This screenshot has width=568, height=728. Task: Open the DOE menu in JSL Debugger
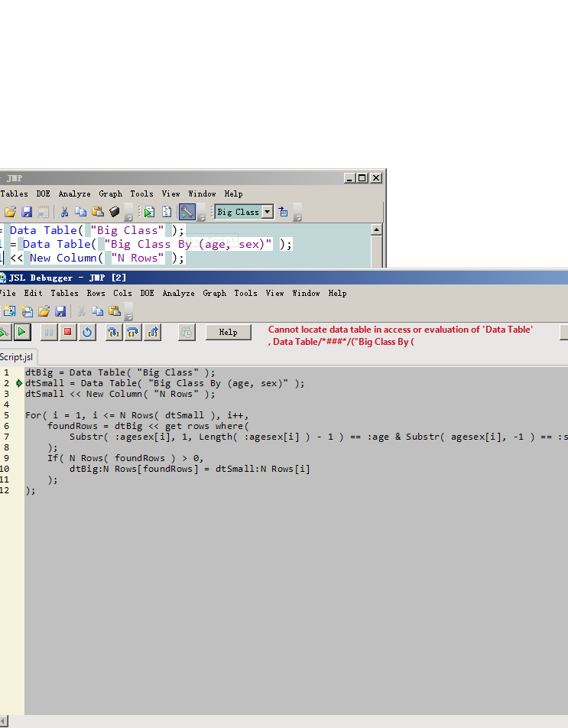147,293
